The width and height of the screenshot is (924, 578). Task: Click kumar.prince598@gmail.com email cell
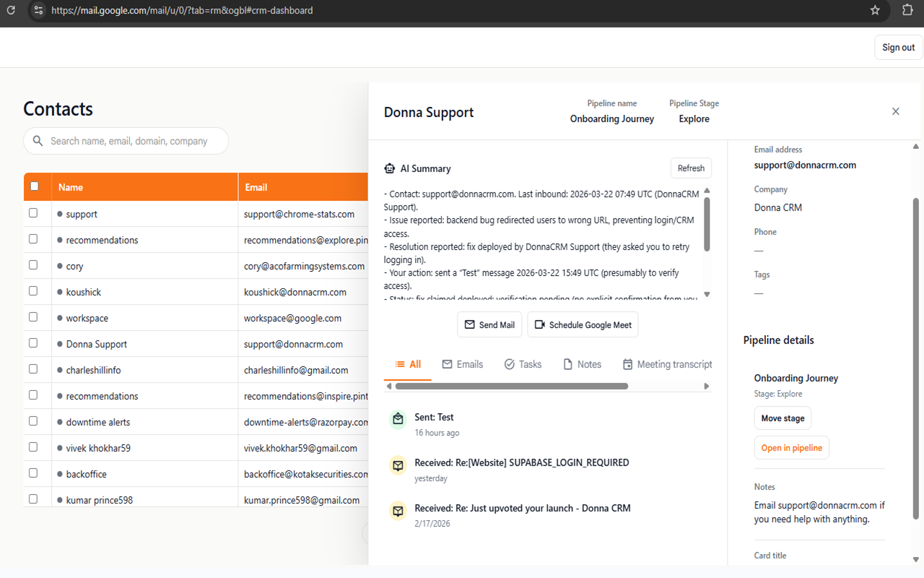[x=302, y=500]
